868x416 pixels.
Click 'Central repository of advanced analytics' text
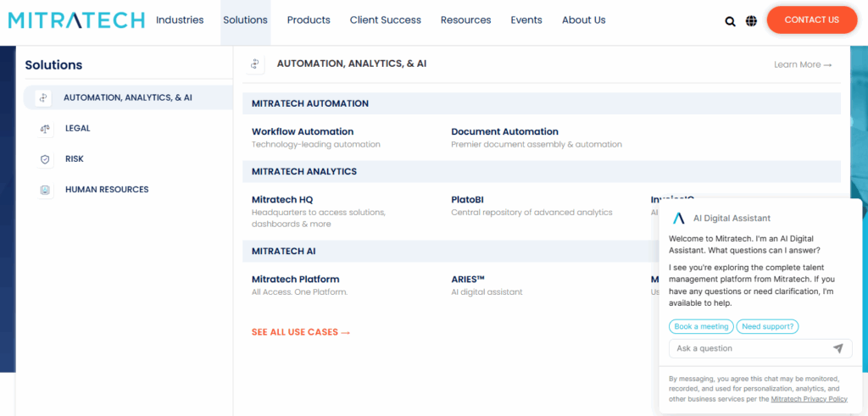(x=531, y=213)
